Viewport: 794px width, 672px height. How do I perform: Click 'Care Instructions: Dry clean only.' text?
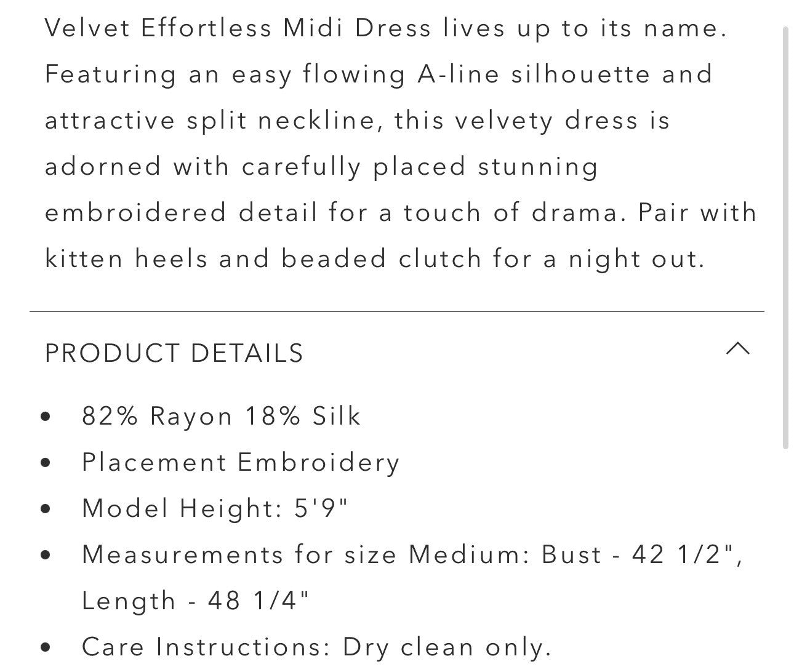[316, 647]
